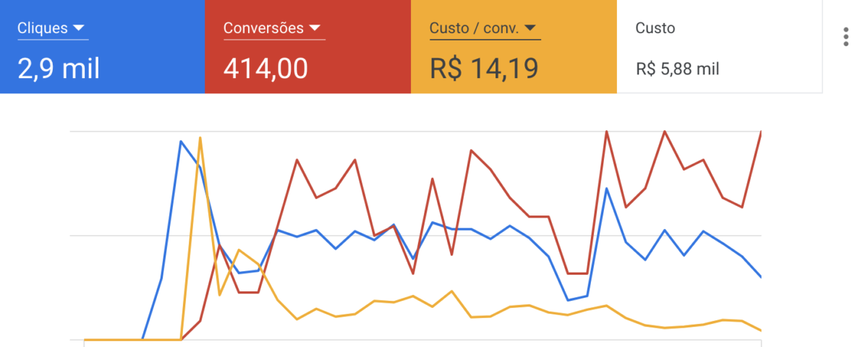Image resolution: width=868 pixels, height=347 pixels.
Task: Click the Custo / conv. label text
Action: pos(474,28)
